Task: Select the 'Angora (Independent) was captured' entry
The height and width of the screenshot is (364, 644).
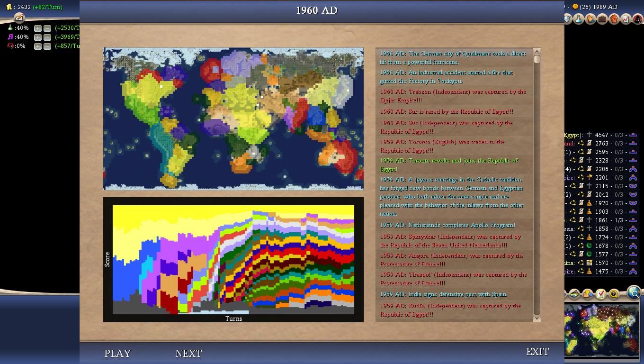Action: pos(454,260)
